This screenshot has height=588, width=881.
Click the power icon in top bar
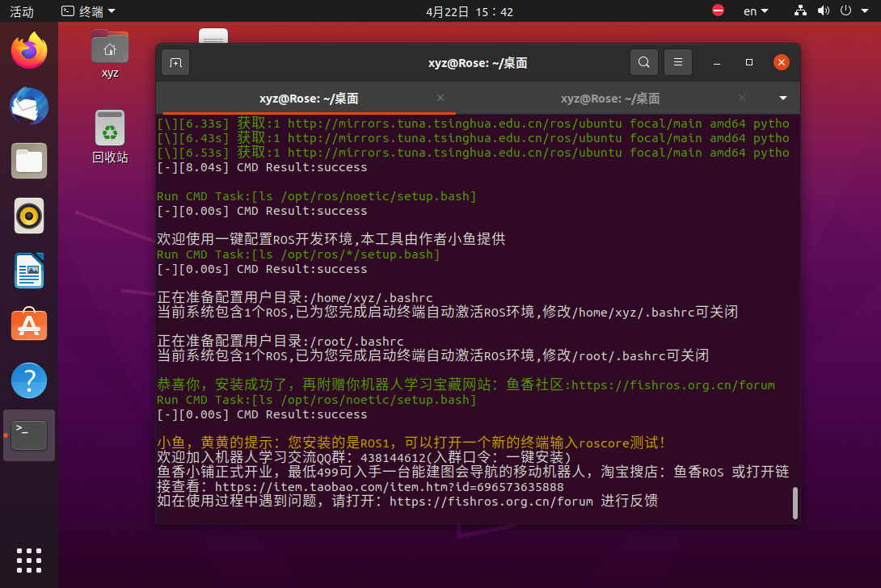845,10
